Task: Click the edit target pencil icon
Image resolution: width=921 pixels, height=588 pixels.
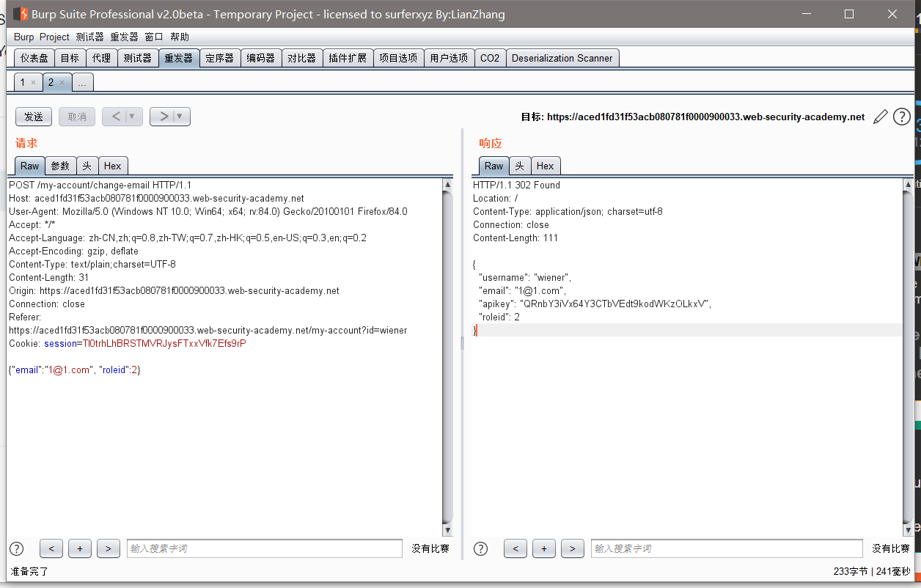Action: (x=881, y=117)
